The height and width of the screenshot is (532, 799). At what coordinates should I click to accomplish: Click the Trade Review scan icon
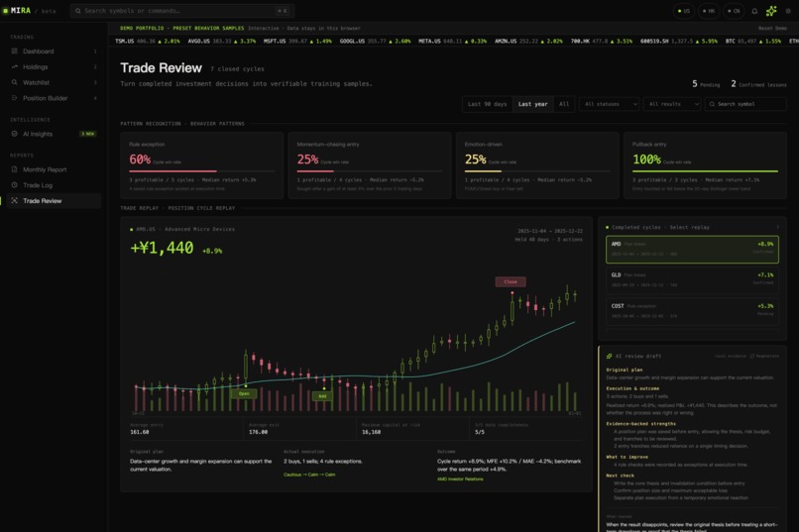[x=14, y=201]
